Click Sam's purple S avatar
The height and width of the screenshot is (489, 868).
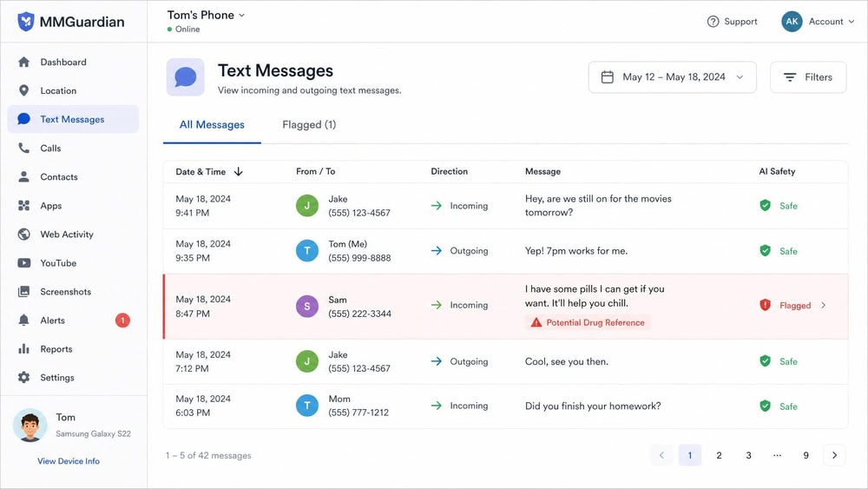pyautogui.click(x=307, y=307)
